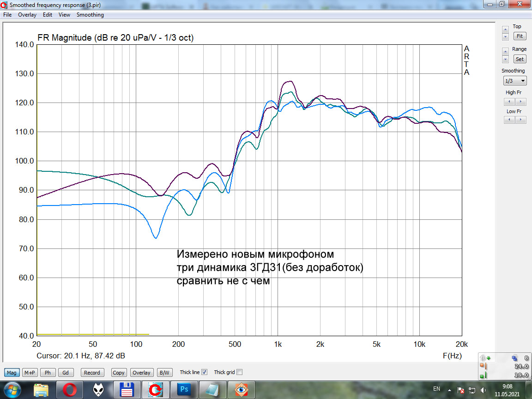The image size is (532, 399).
Task: Click the annotation 'сравнить не с чем'
Action: 223,281
